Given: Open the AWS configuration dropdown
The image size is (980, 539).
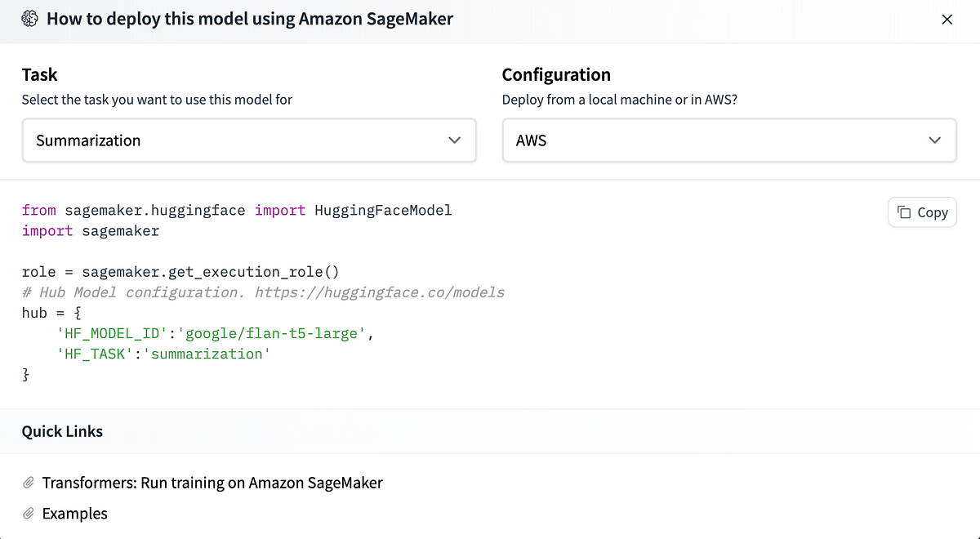Looking at the screenshot, I should click(729, 140).
